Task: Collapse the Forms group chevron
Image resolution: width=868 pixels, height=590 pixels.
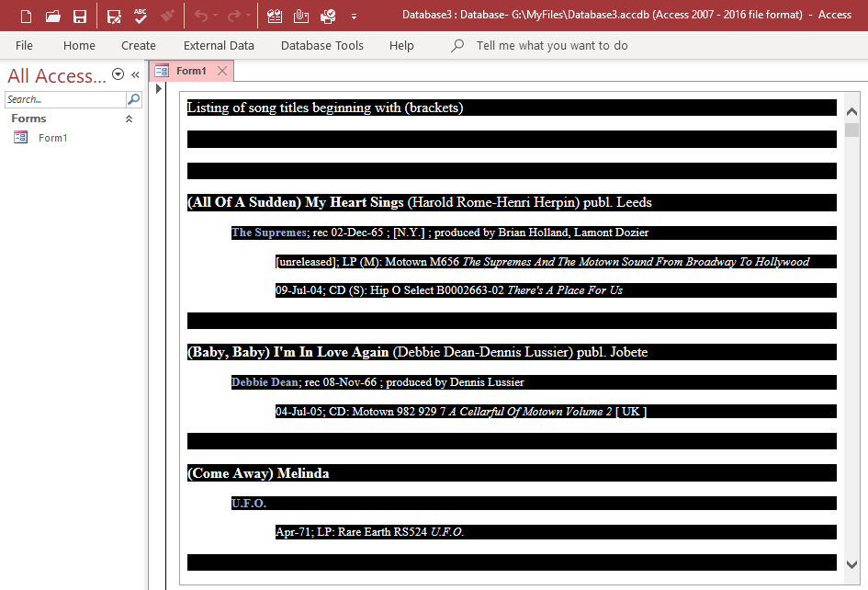Action: [x=129, y=119]
